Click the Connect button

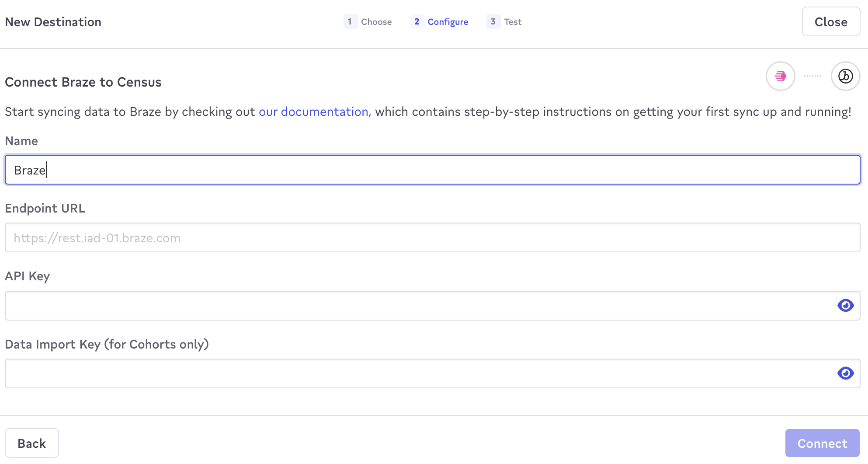[822, 443]
